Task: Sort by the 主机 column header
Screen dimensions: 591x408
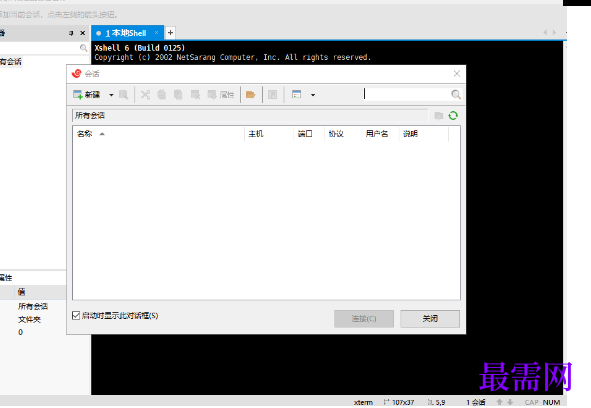Action: tap(269, 133)
